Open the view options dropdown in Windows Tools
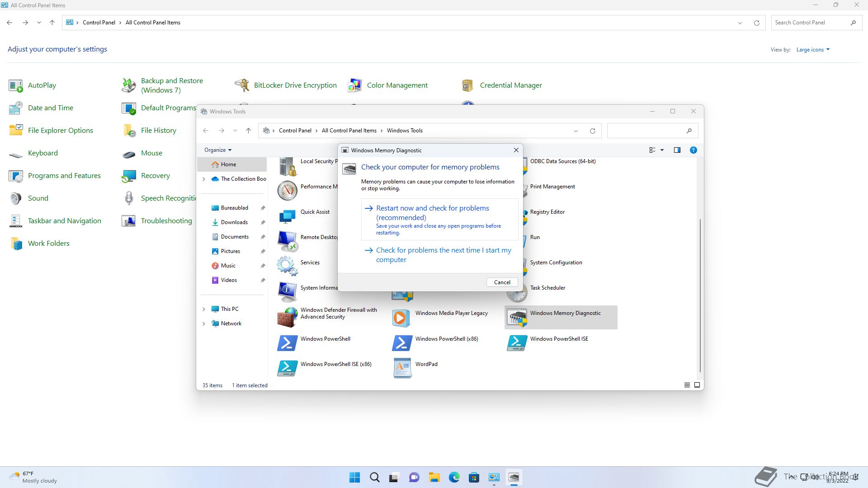 (662, 150)
